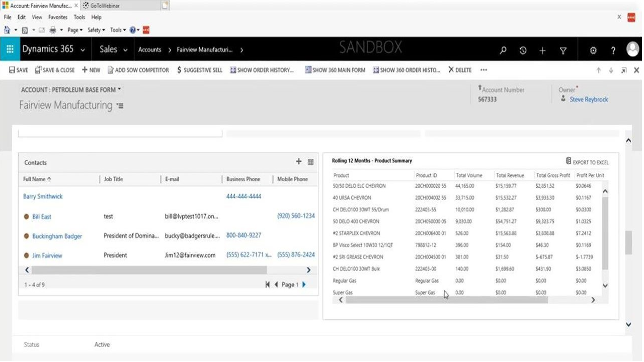The height and width of the screenshot is (362, 644).
Task: Call Bill East mobile (920) 560-1234
Action: (296, 216)
